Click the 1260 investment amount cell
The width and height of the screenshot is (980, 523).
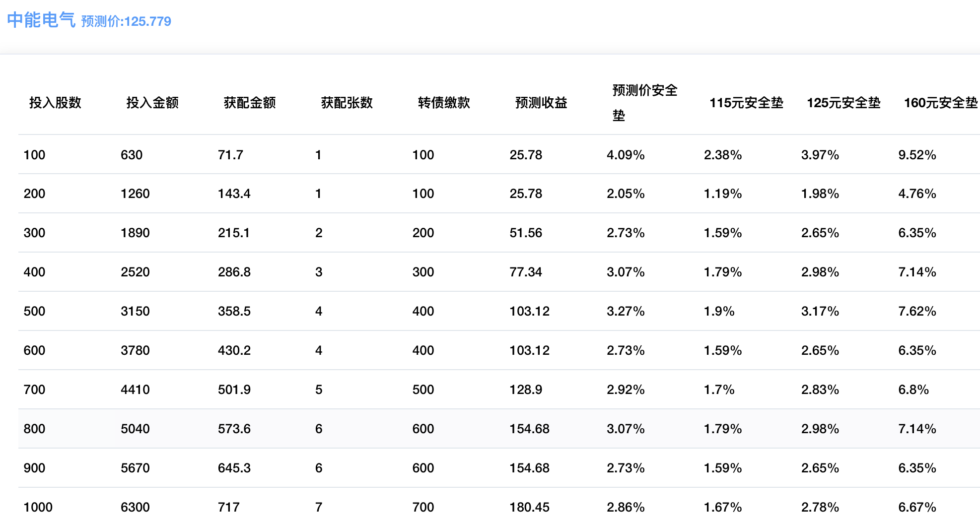pyautogui.click(x=135, y=194)
